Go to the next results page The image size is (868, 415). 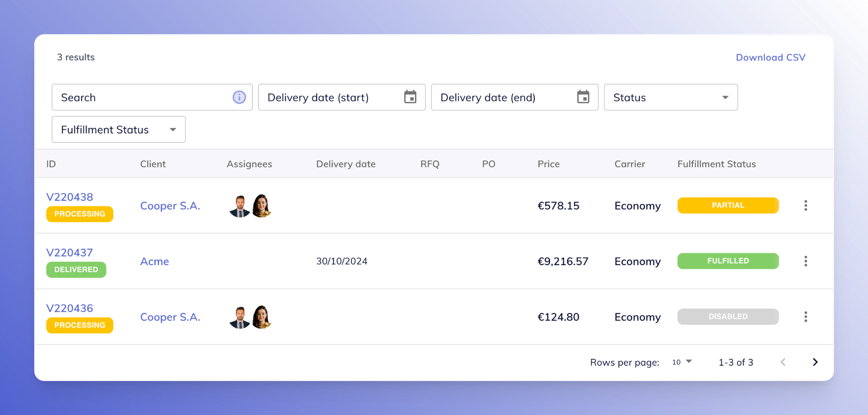[815, 362]
